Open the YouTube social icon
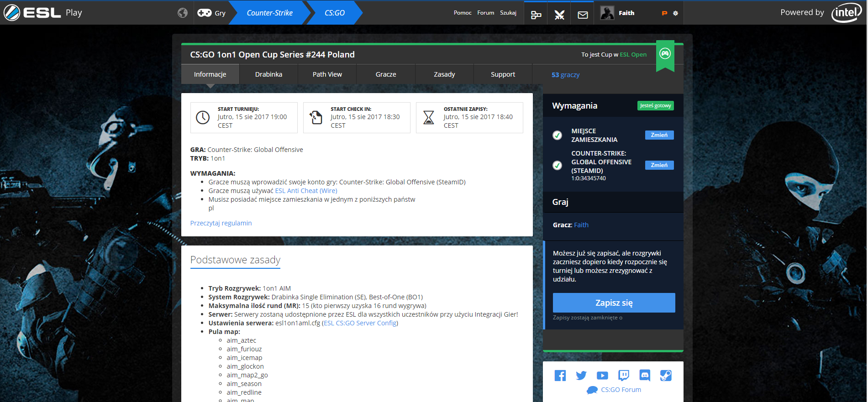 click(602, 376)
